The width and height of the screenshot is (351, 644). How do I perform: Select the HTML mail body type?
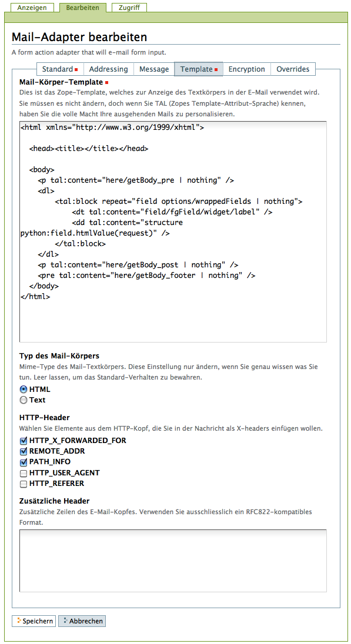pos(24,390)
